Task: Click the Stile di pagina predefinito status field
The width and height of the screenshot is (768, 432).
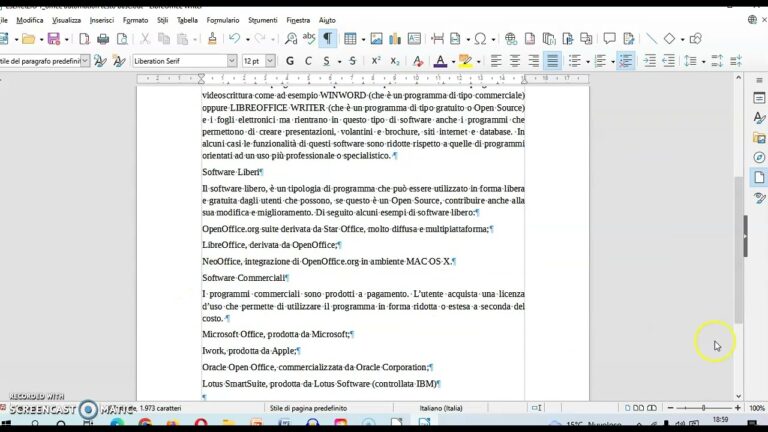Action: coord(308,408)
